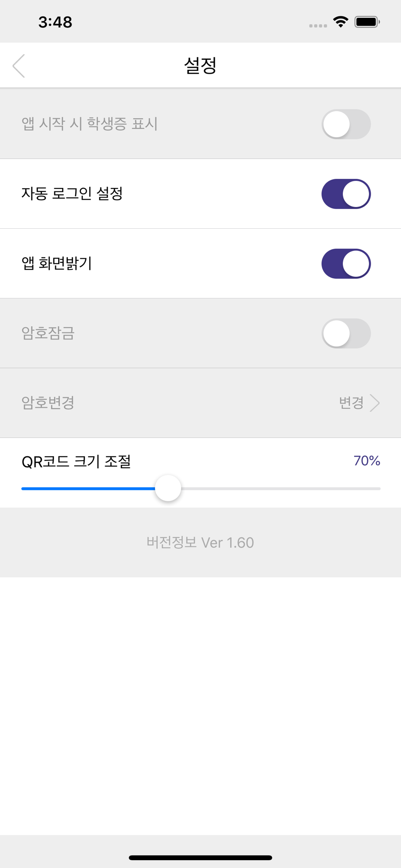Viewport: 401px width, 868px height.
Task: Tap the battery status icon
Action: tap(367, 22)
